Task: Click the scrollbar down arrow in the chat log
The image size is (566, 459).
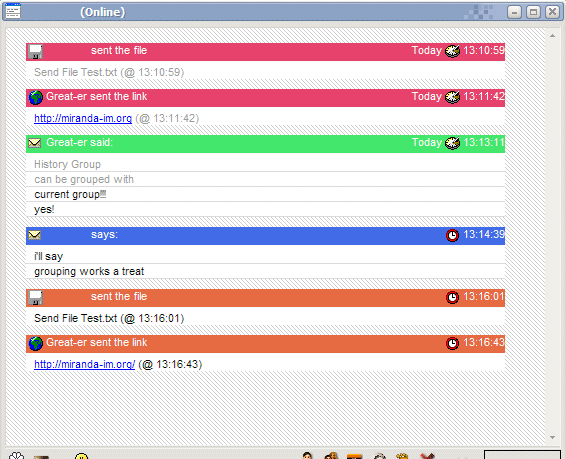Action: (552, 437)
